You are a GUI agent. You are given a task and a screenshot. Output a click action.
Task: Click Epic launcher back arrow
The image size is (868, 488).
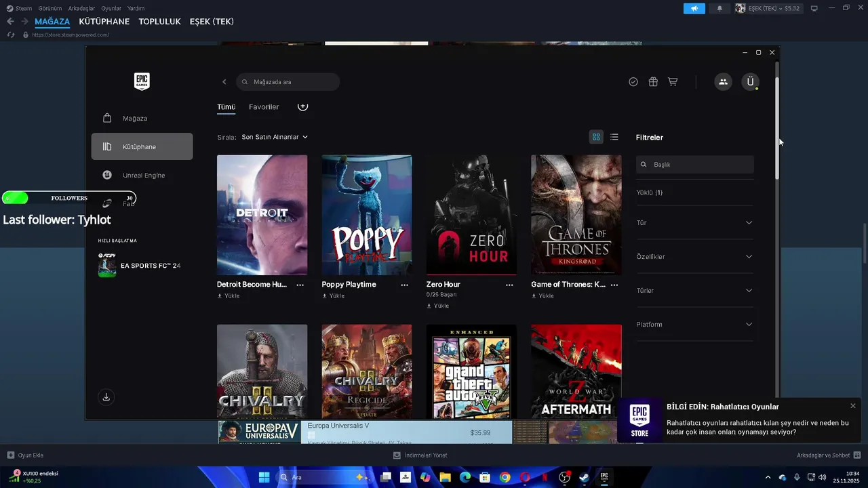point(224,82)
